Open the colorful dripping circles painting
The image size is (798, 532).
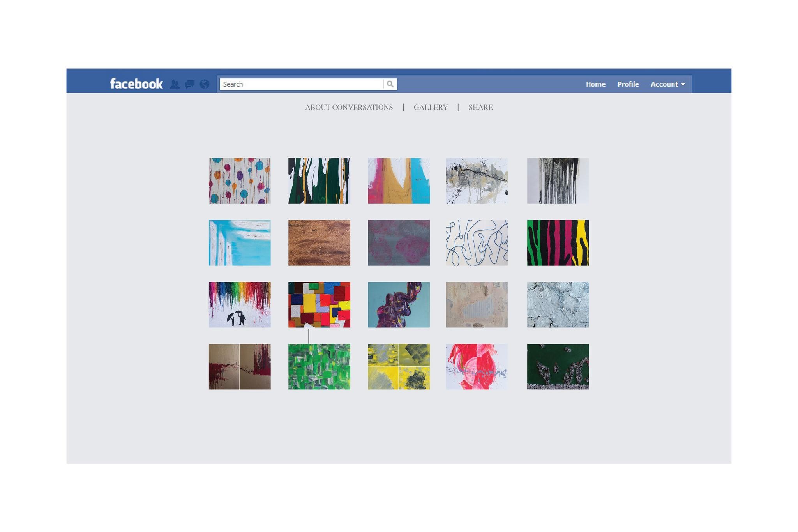click(x=240, y=181)
